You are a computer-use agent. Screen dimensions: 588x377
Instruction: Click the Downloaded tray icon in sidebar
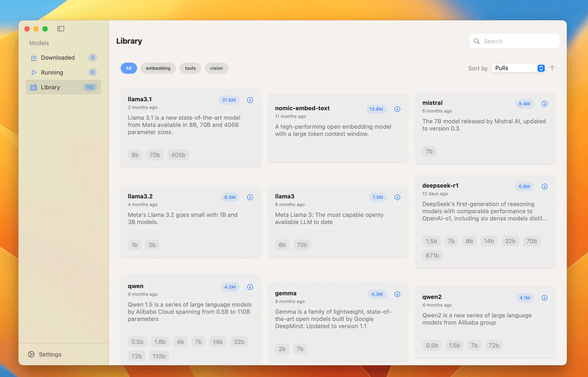34,58
